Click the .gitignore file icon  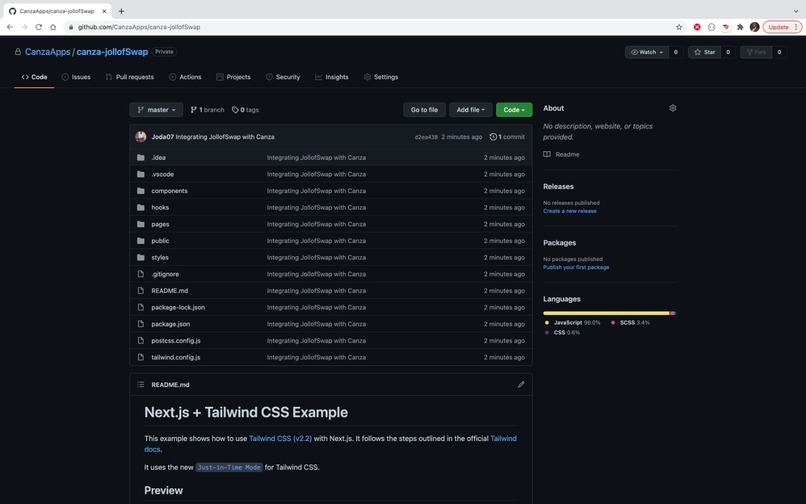tap(140, 274)
